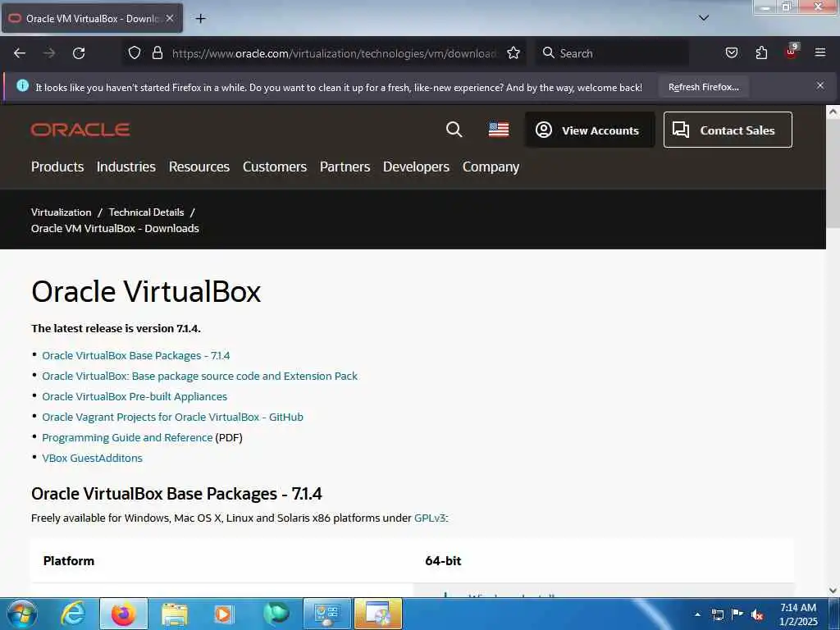Open Windows Media Player from taskbar
Image resolution: width=840 pixels, height=630 pixels.
click(x=224, y=614)
